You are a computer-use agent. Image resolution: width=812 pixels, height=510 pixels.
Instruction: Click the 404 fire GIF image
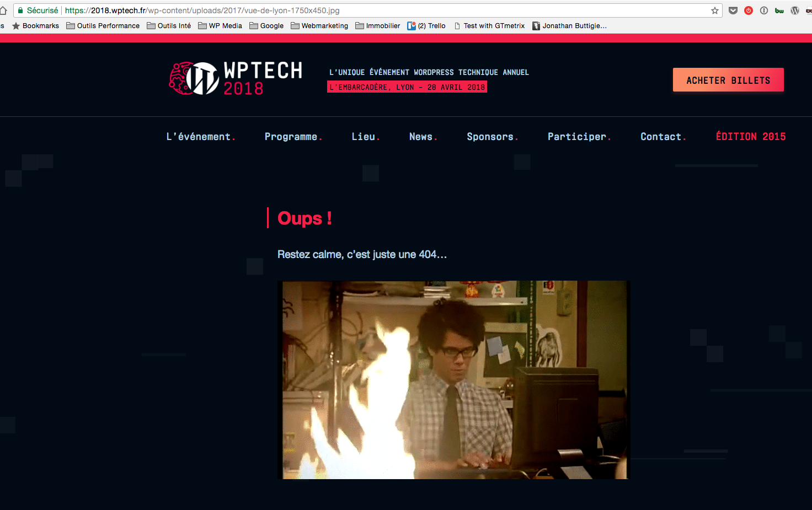point(453,380)
